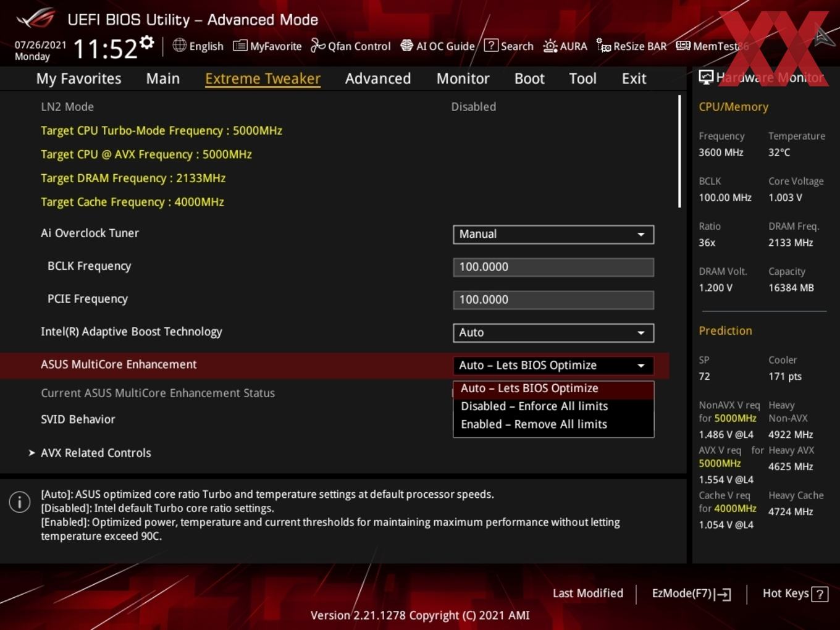Select the Extreme Tweaker tab
Viewport: 840px width, 630px height.
(x=262, y=78)
